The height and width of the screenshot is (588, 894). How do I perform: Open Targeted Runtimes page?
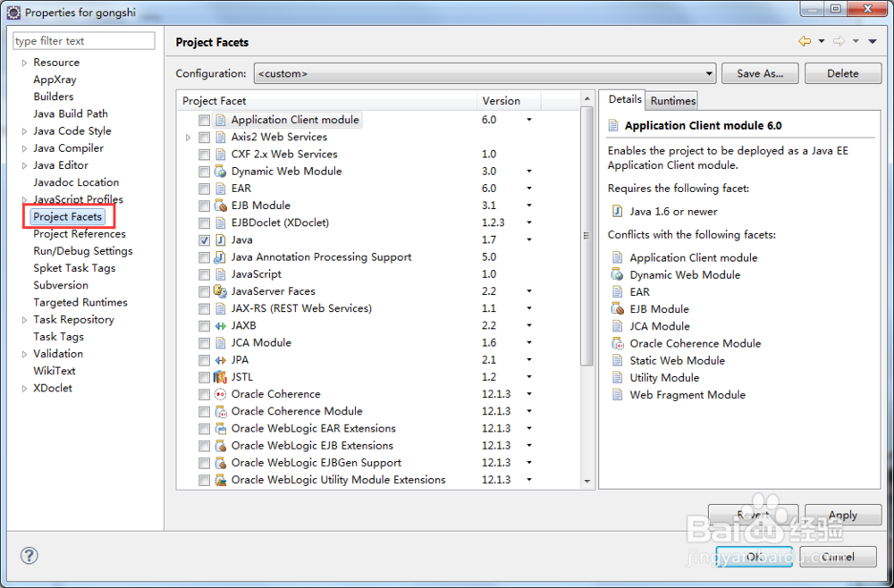point(80,303)
